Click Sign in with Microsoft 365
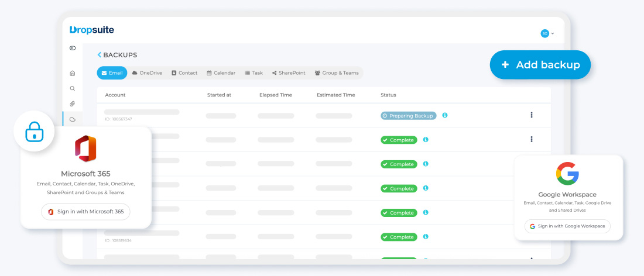This screenshot has height=276, width=644. coord(85,212)
